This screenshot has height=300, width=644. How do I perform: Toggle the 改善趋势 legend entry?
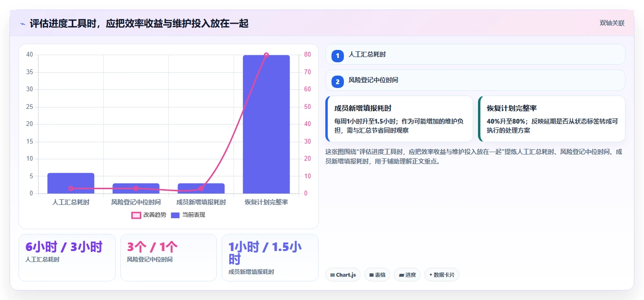[149, 215]
